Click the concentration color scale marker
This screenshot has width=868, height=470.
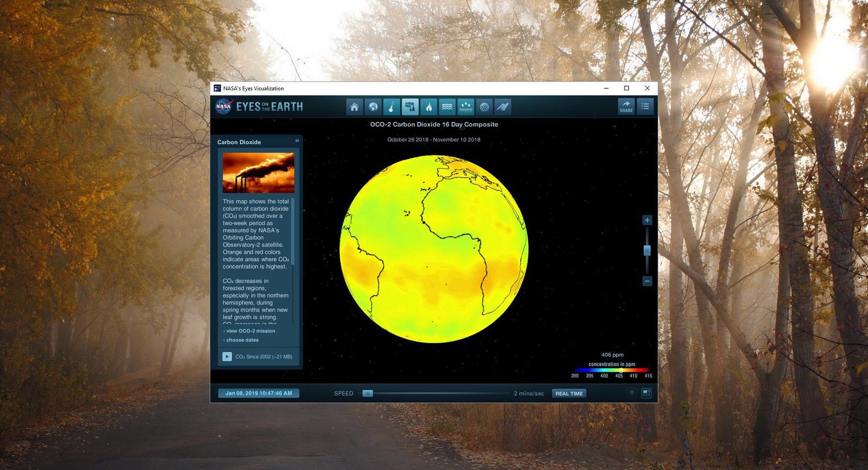621,370
